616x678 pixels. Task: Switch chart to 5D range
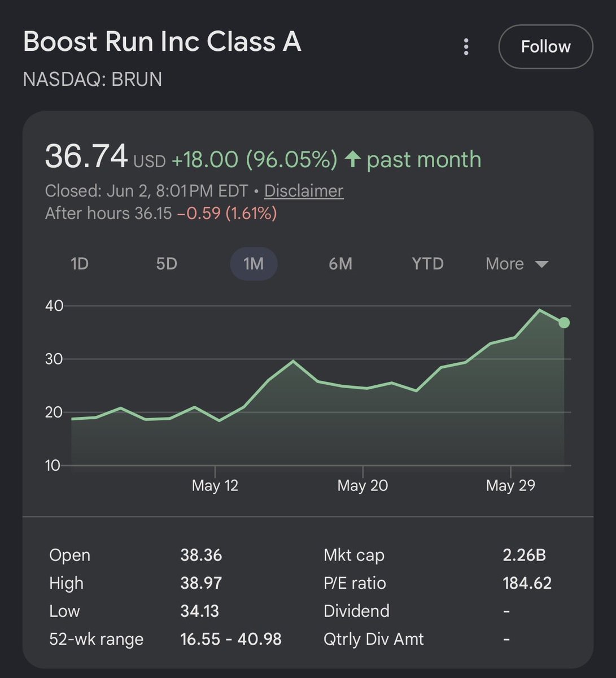167,264
